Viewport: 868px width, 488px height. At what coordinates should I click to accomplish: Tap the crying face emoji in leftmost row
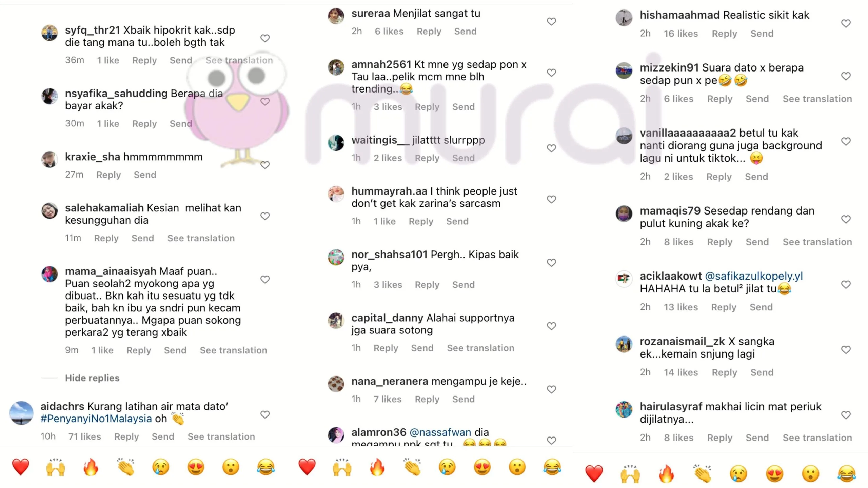click(161, 467)
